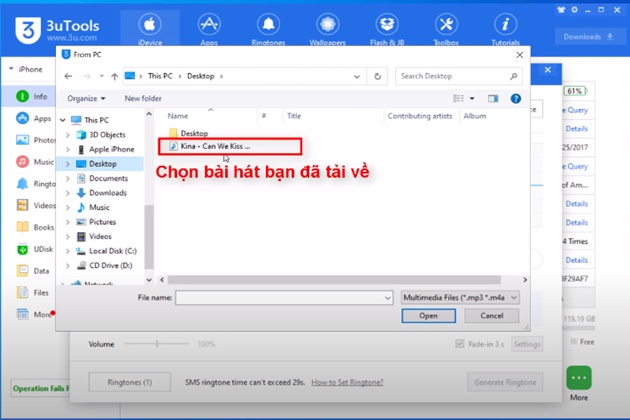Click the Open button

click(x=428, y=315)
